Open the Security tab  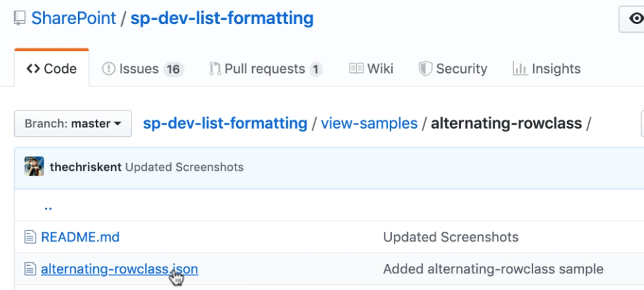click(x=453, y=69)
